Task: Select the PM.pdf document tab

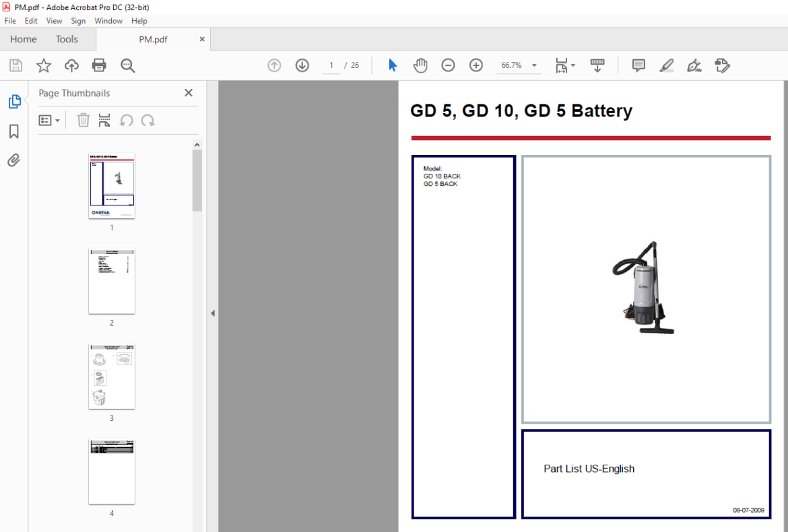Action: [153, 39]
